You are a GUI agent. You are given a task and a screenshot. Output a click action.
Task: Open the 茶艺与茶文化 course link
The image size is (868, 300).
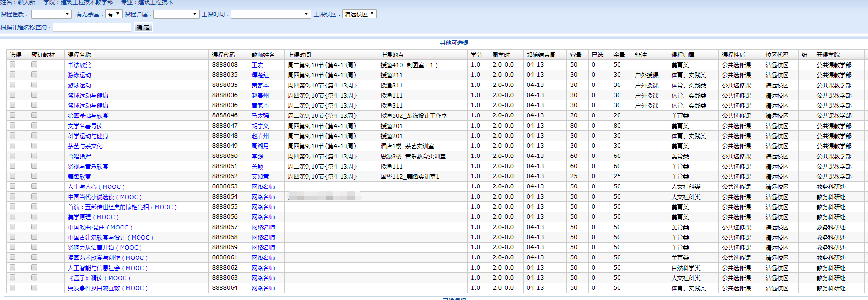(85, 146)
